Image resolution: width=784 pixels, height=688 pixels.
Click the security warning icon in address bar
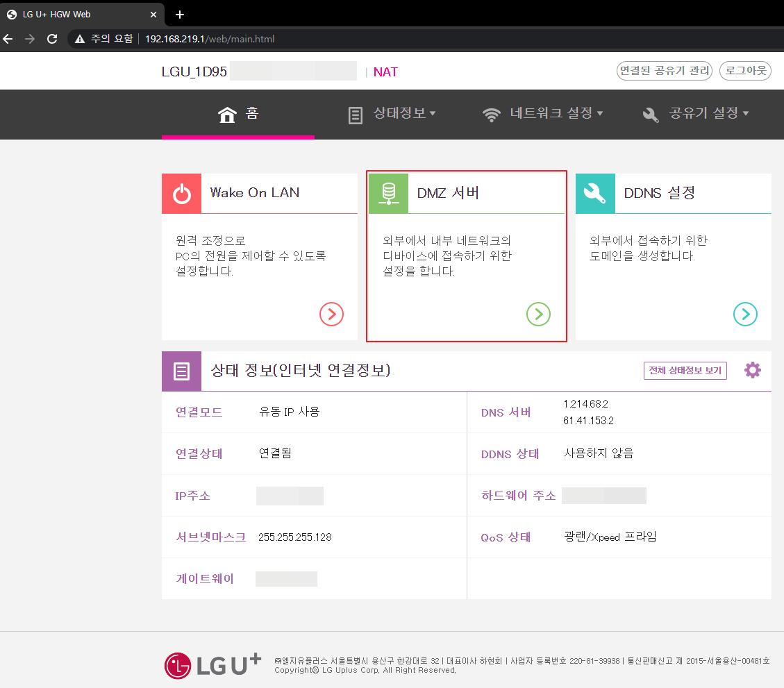click(x=79, y=39)
